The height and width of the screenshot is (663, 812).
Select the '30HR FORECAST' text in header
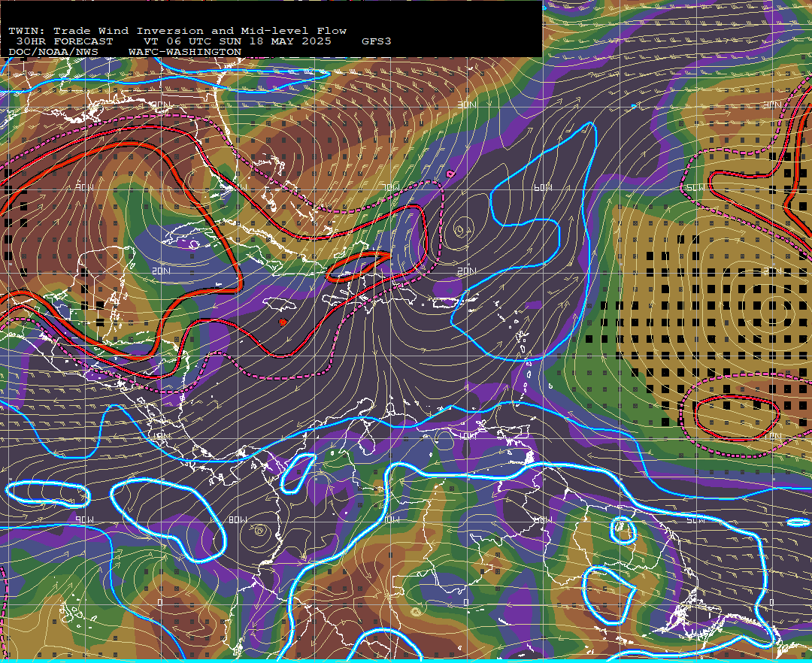(x=65, y=41)
